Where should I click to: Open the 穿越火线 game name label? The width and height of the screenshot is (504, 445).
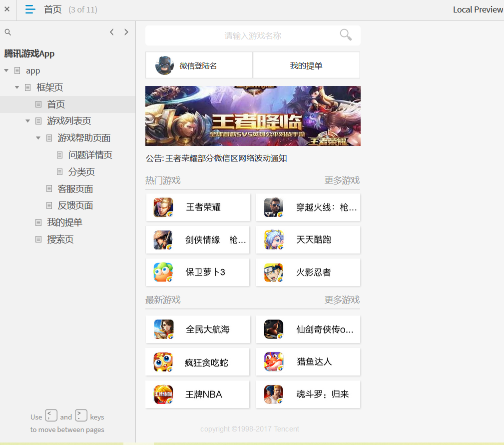(326, 207)
